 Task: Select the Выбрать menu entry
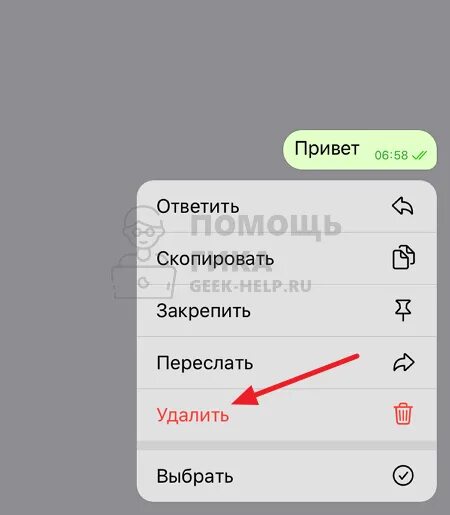pos(287,476)
